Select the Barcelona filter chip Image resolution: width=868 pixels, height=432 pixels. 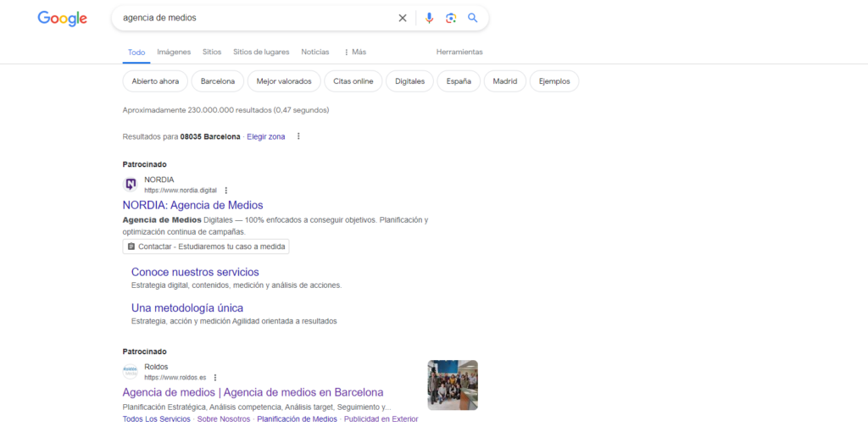click(x=218, y=81)
